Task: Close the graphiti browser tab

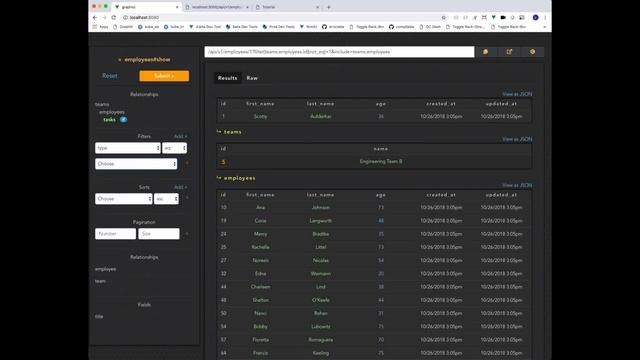Action: [x=177, y=7]
